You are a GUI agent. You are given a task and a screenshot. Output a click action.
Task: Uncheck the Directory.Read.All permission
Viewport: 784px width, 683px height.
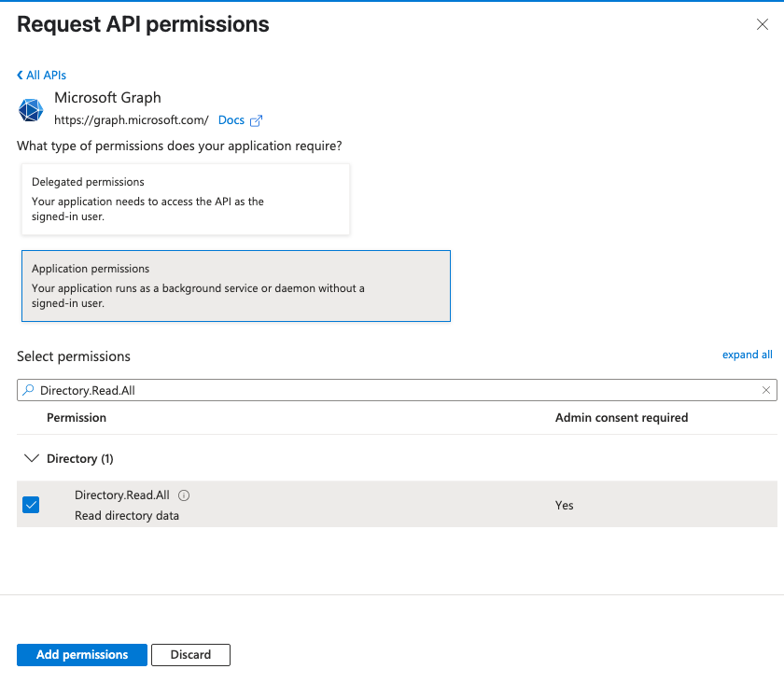click(31, 504)
